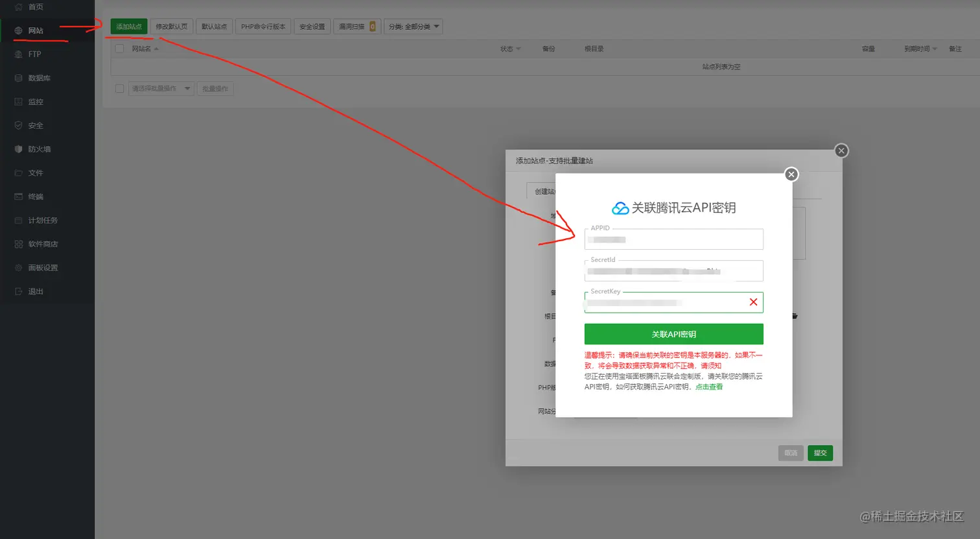Click the 安全 shield-check icon
The image size is (980, 539).
point(18,125)
